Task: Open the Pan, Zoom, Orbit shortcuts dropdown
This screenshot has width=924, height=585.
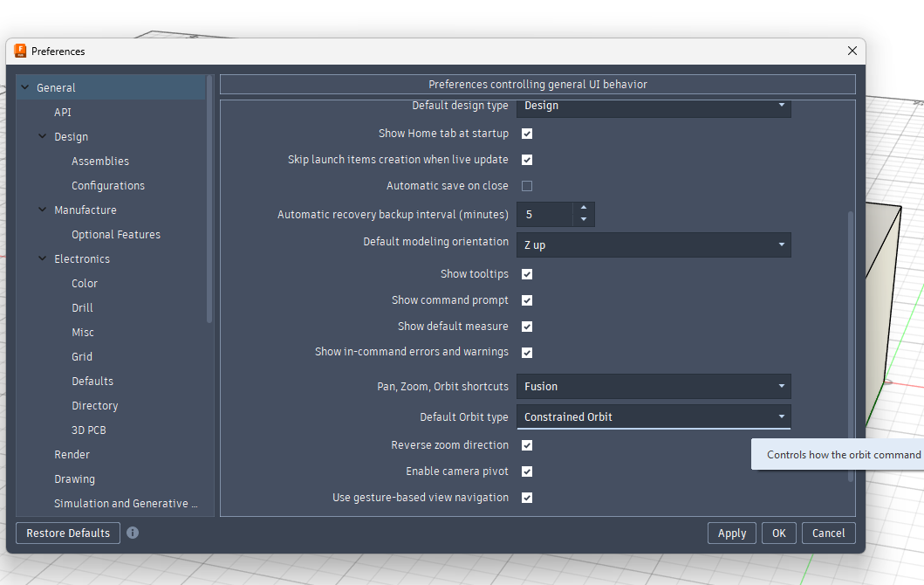Action: [x=654, y=387]
